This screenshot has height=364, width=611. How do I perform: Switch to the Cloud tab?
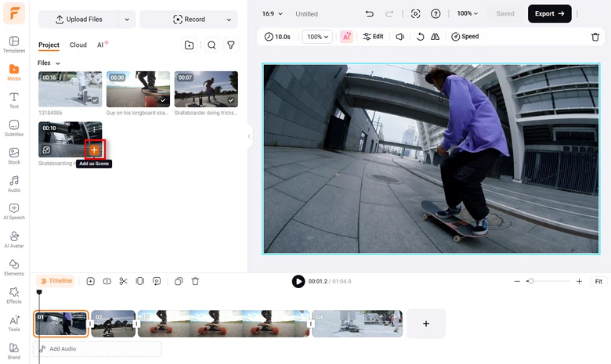click(x=78, y=45)
